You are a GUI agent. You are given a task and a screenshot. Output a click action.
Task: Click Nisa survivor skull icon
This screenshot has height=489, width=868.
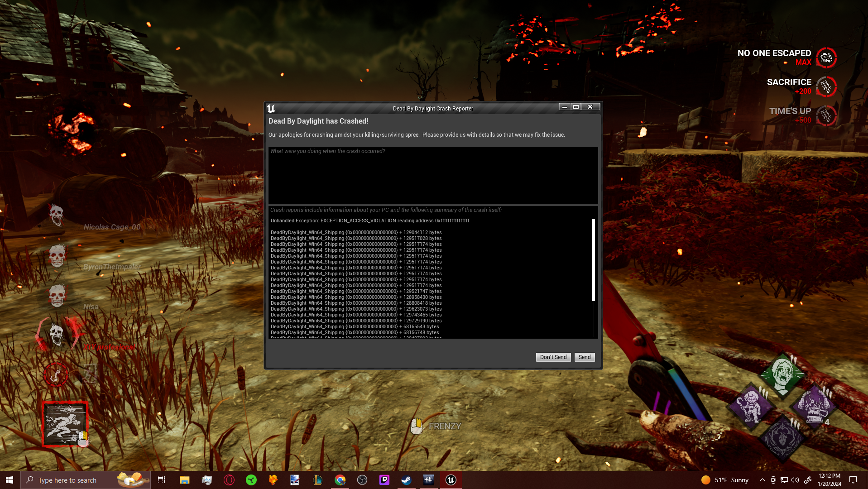pyautogui.click(x=57, y=296)
